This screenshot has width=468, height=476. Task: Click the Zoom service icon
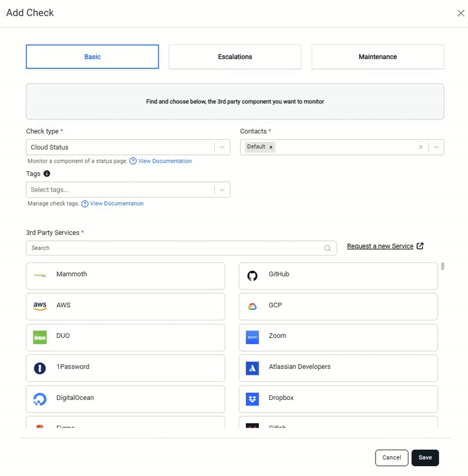[252, 337]
